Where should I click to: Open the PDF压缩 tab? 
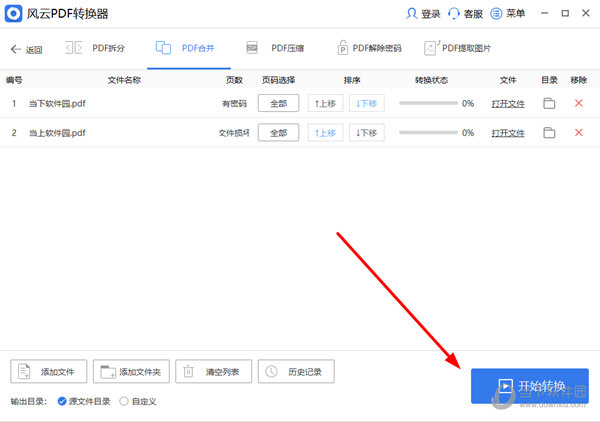tap(275, 48)
